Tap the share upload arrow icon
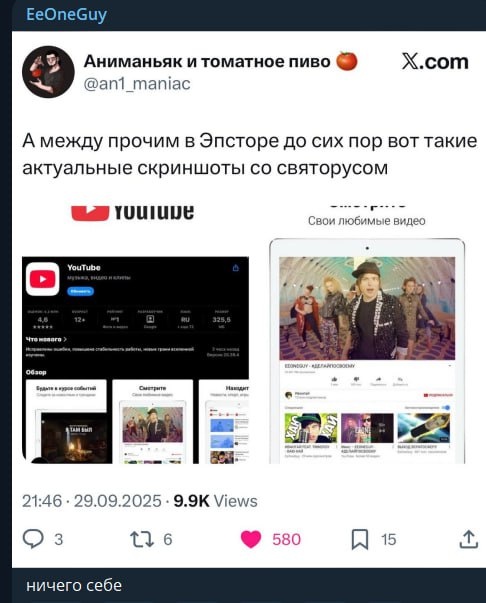Screen dimensions: 486x603 [x=469, y=539]
